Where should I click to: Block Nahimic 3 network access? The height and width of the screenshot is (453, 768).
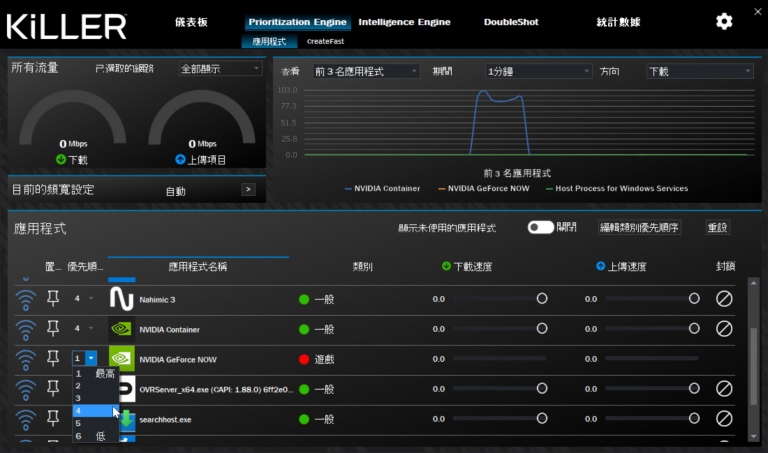[x=724, y=299]
